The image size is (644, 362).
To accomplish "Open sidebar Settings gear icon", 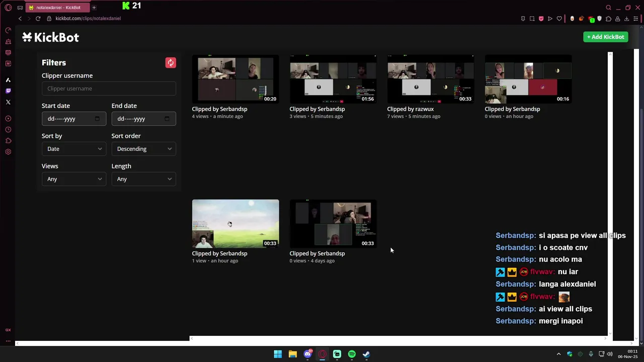I will [x=8, y=152].
